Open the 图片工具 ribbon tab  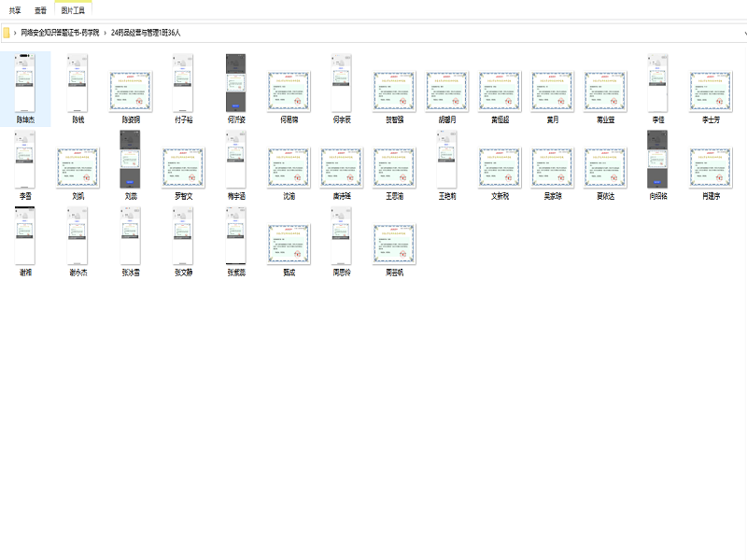(72, 10)
